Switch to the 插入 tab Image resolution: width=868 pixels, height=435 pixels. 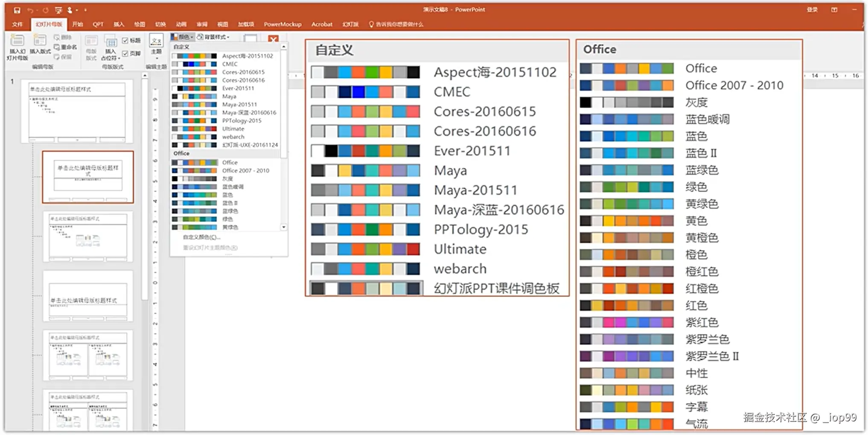click(119, 24)
